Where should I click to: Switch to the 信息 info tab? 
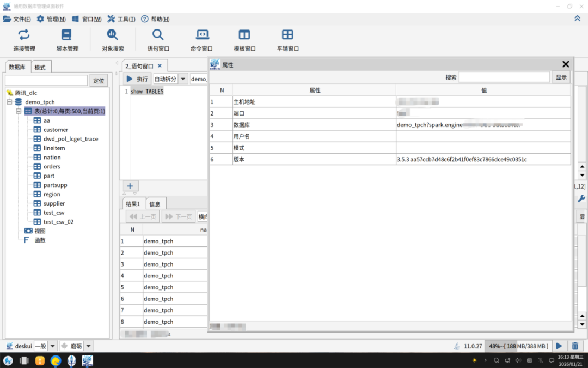pos(155,204)
